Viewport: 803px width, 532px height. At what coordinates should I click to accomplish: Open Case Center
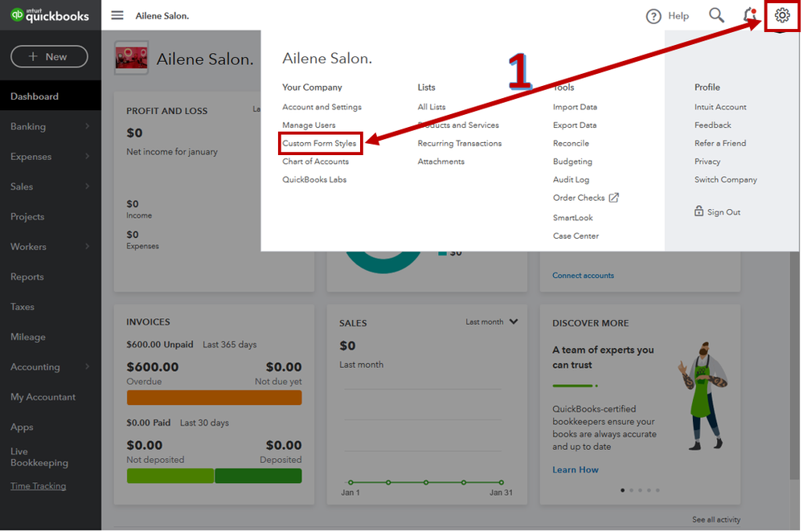pos(577,236)
